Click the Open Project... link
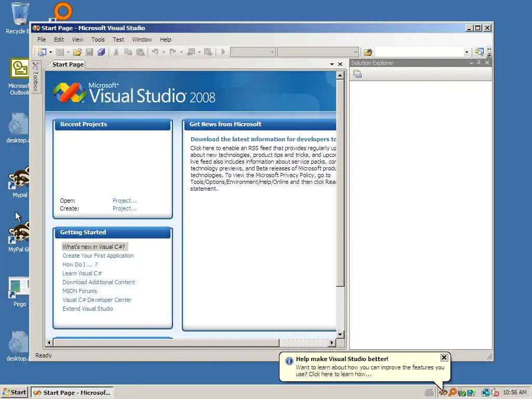 coord(125,201)
